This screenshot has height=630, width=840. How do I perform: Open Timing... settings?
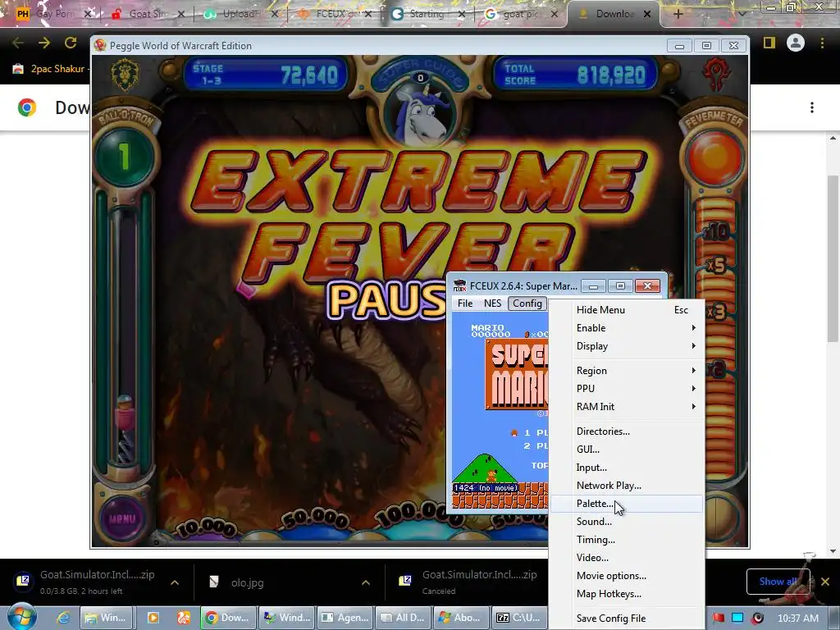coord(627,540)
